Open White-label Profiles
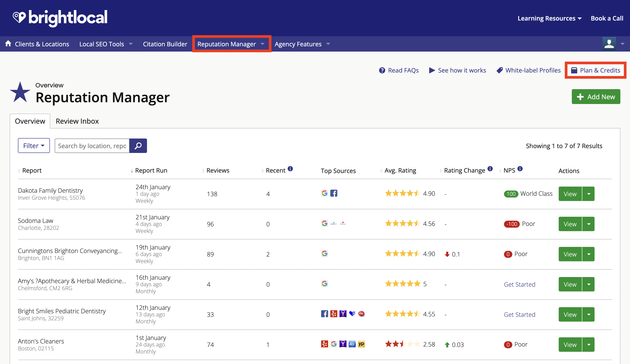 (x=528, y=70)
